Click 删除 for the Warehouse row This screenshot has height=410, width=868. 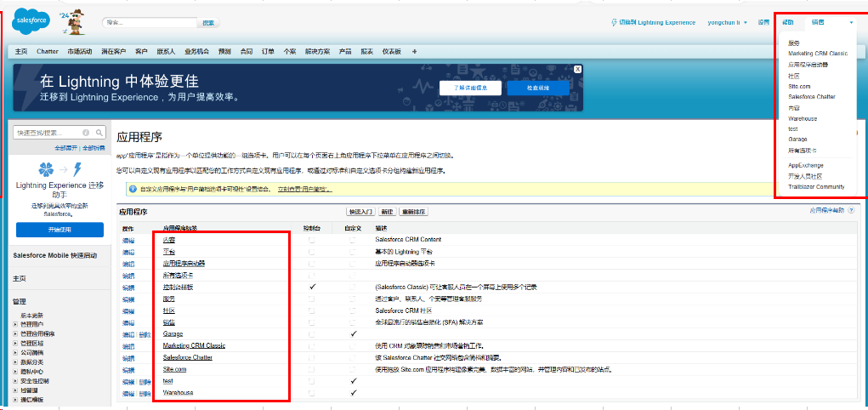tap(145, 393)
